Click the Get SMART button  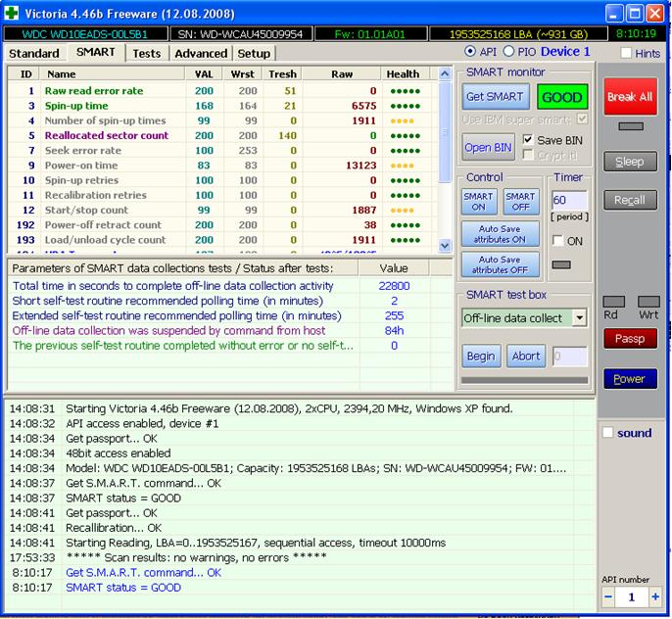(495, 96)
